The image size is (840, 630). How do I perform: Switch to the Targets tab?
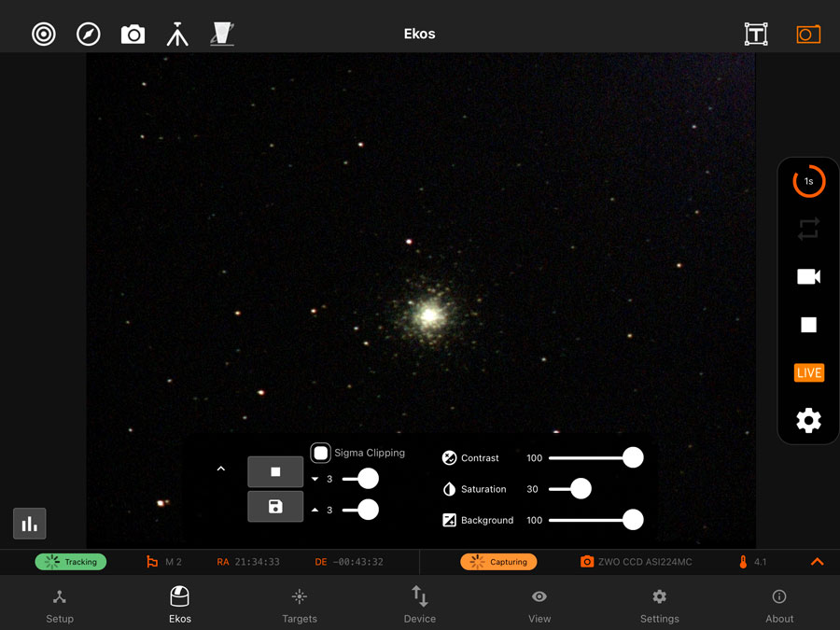tap(300, 606)
